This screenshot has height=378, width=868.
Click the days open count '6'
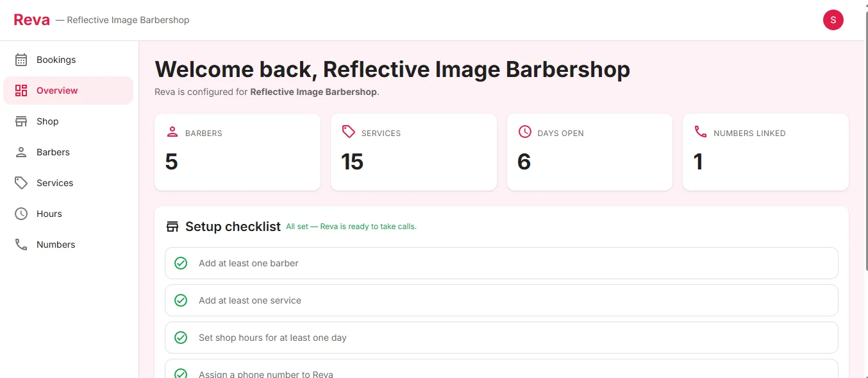524,162
